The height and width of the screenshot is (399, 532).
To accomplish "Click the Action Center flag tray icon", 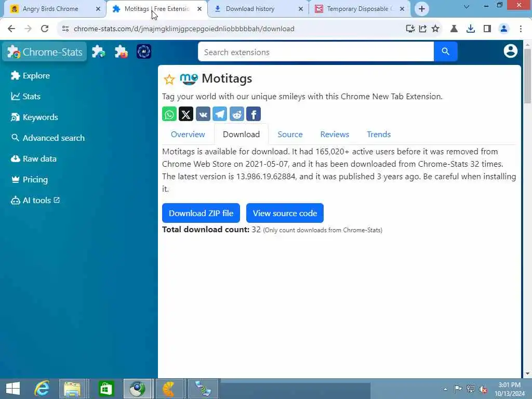I will (x=458, y=389).
